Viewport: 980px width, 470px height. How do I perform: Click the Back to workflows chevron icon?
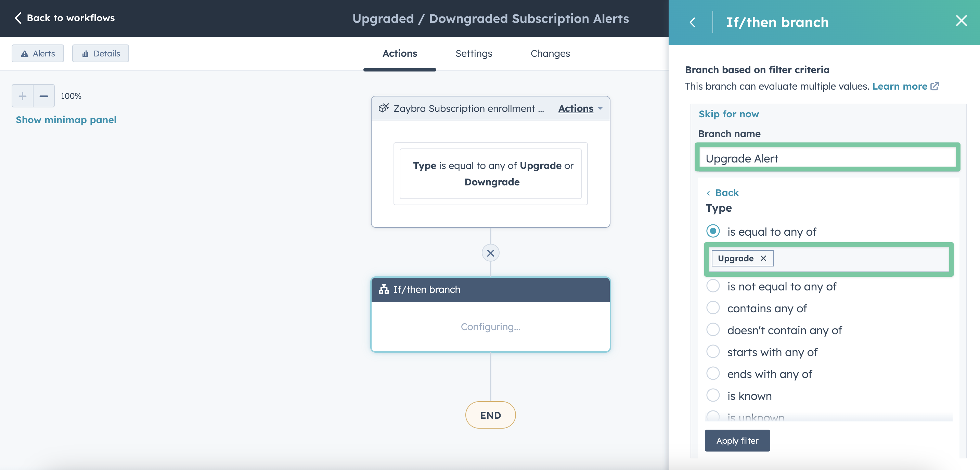(18, 18)
